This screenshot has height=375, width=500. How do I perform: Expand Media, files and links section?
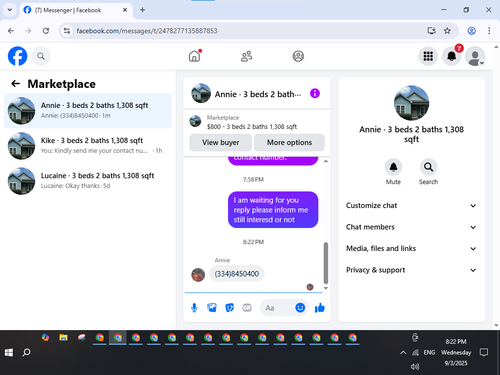411,248
